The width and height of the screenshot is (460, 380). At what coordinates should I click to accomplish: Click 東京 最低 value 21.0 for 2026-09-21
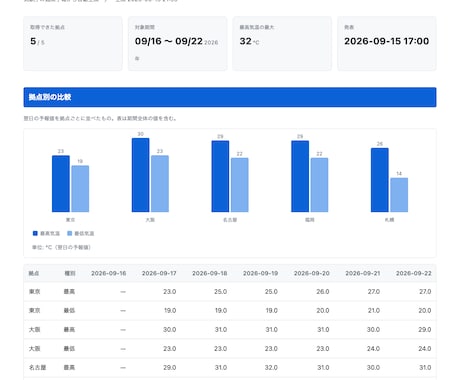[374, 311]
